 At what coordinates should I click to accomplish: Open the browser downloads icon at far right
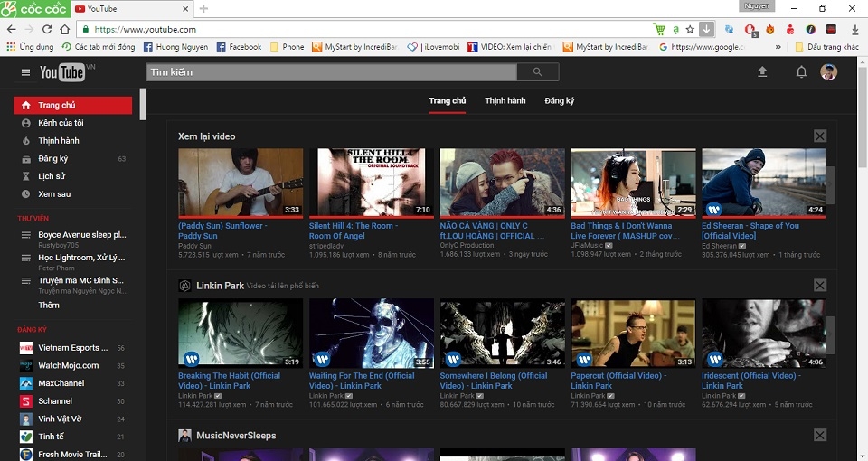[854, 29]
